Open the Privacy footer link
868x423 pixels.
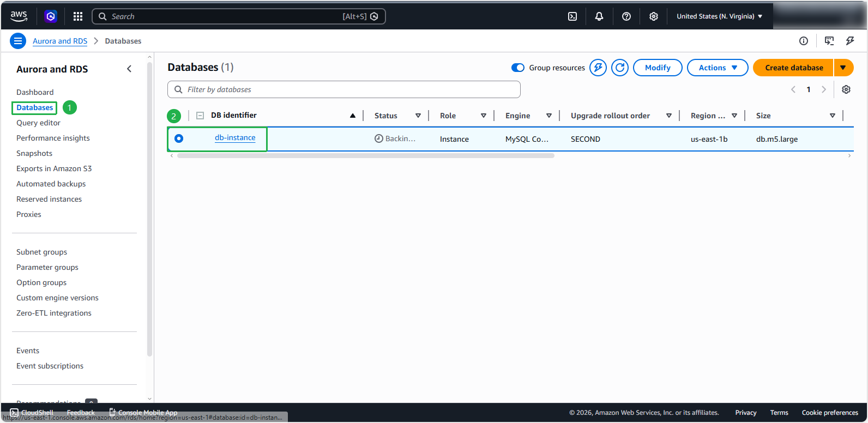746,413
